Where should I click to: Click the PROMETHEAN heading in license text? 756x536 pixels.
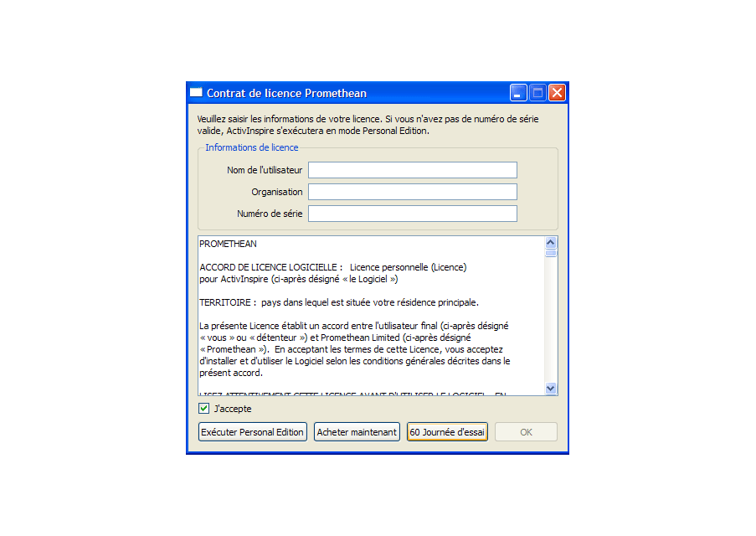point(228,244)
